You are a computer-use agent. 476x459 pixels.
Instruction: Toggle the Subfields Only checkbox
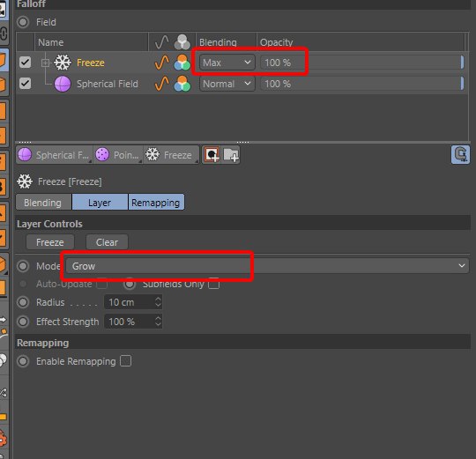(x=213, y=284)
